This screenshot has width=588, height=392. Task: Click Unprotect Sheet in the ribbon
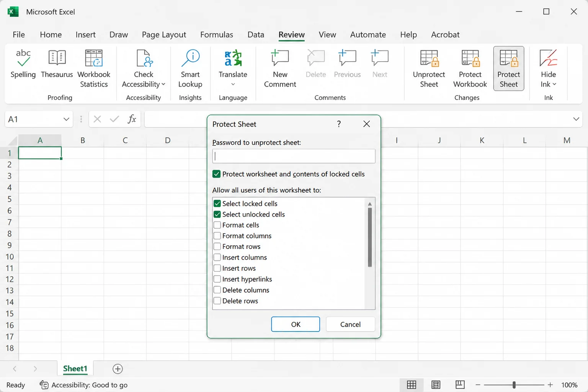429,69
